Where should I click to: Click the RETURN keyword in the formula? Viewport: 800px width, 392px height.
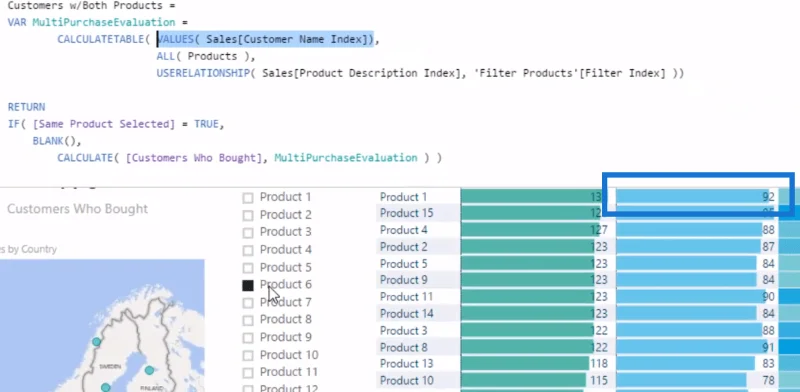click(x=27, y=107)
